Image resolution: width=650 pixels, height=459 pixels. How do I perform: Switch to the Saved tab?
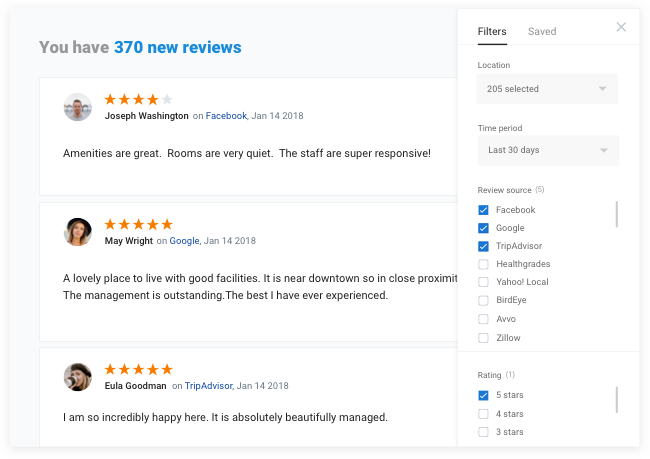(x=542, y=32)
